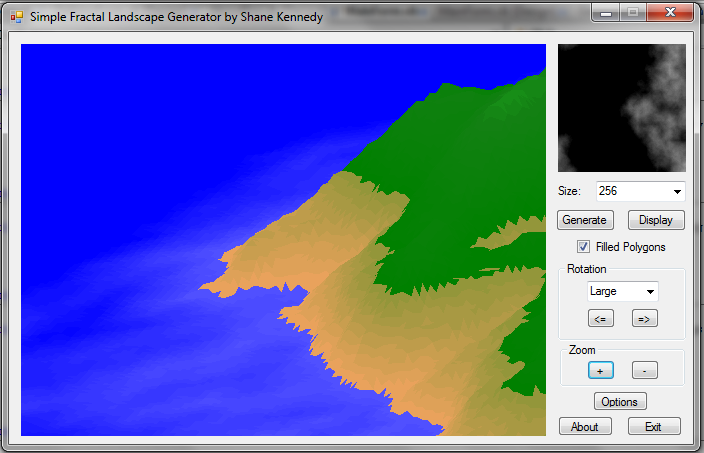Open the Size dropdown showing 256
704x453 pixels.
click(640, 191)
